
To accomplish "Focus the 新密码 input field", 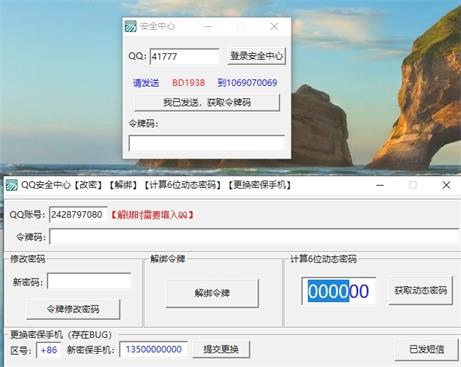I will point(89,281).
